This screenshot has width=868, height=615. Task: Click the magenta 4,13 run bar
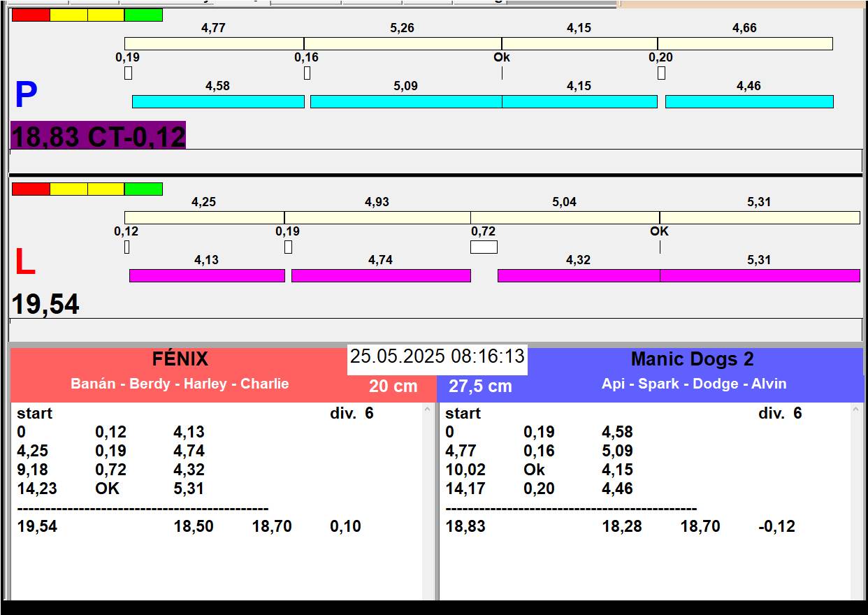[207, 275]
